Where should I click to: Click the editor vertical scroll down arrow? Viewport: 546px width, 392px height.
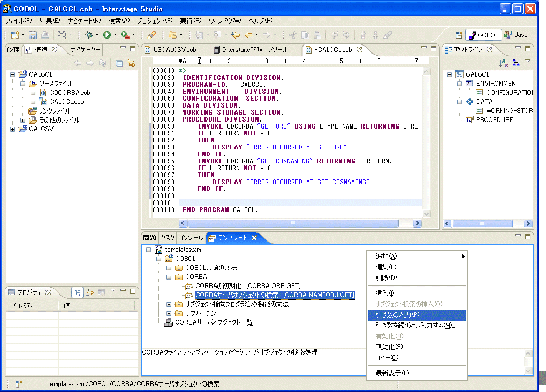[x=426, y=214]
